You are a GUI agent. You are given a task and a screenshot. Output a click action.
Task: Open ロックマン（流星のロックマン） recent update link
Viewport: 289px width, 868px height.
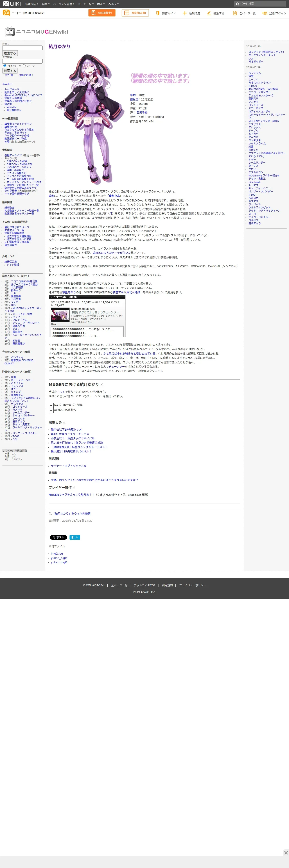[266, 52]
